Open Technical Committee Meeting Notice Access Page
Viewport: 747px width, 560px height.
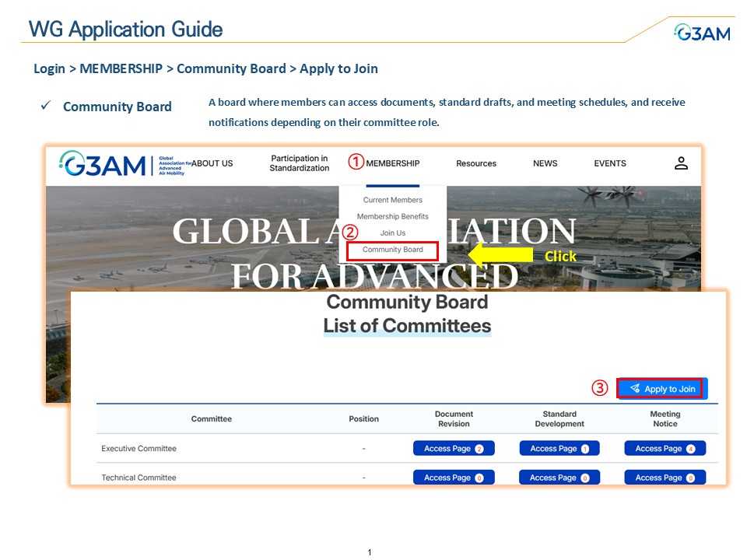[665, 478]
